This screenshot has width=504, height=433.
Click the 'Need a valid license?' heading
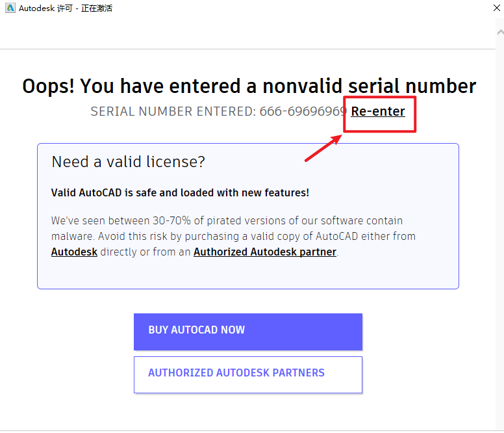128,162
